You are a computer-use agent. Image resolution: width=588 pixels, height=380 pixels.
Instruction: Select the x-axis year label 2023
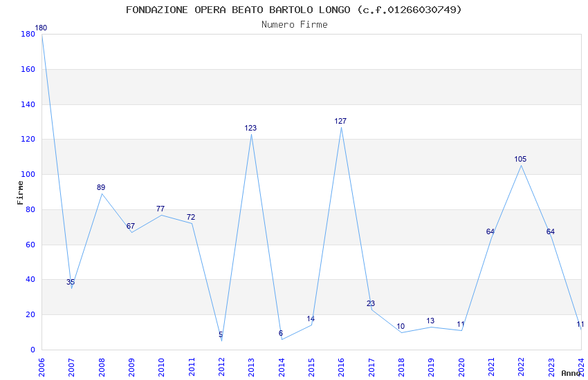click(551, 367)
